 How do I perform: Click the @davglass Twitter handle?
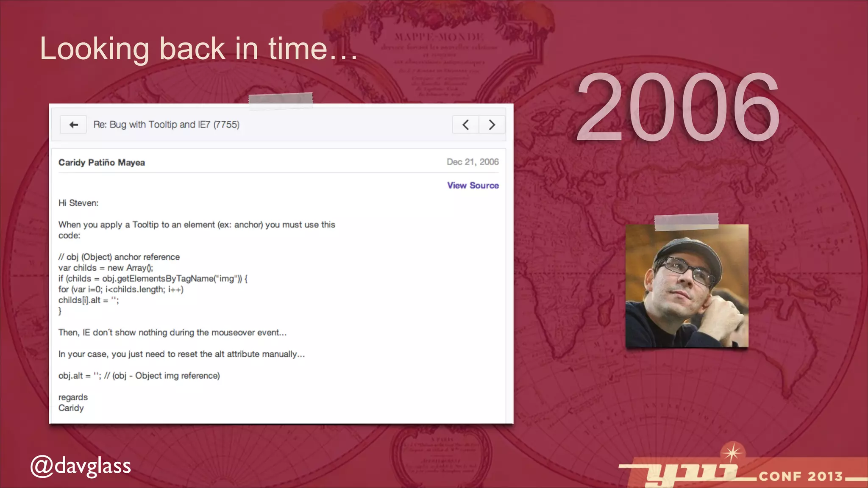(x=81, y=466)
